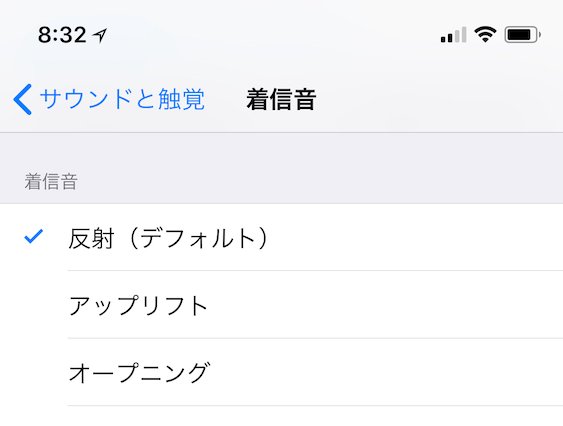The image size is (563, 426).
Task: Tap the gray spacer above the section header
Action: click(x=282, y=148)
